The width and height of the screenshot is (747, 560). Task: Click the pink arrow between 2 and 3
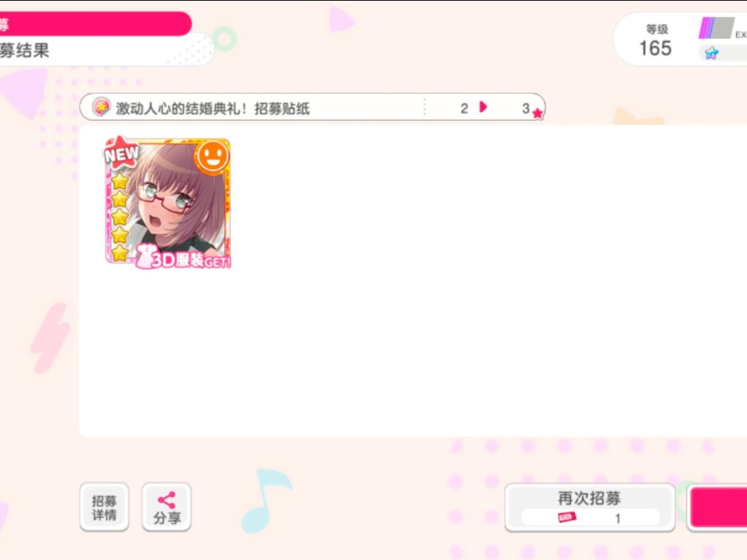point(483,107)
